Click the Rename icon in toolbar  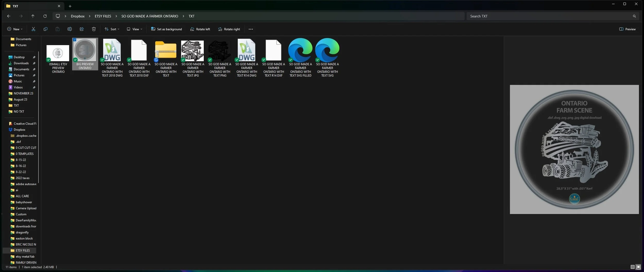click(x=70, y=29)
